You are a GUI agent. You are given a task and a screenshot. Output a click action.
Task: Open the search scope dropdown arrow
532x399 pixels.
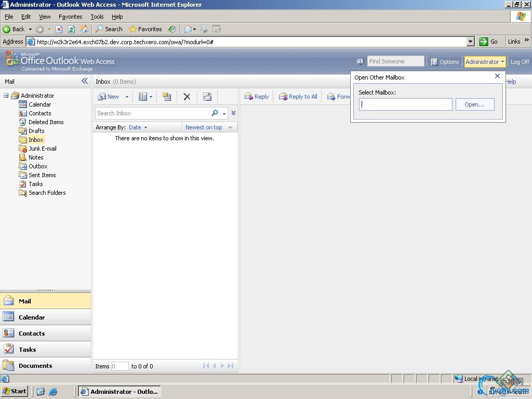(x=224, y=114)
